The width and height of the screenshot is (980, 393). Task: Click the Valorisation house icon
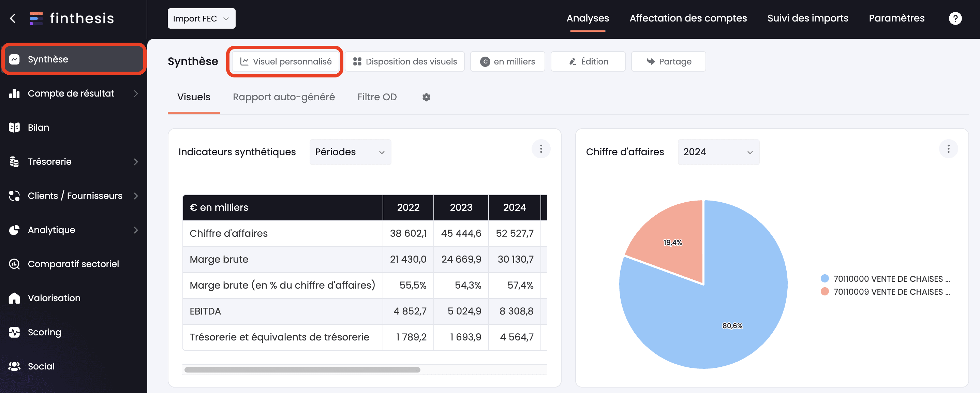click(x=14, y=298)
